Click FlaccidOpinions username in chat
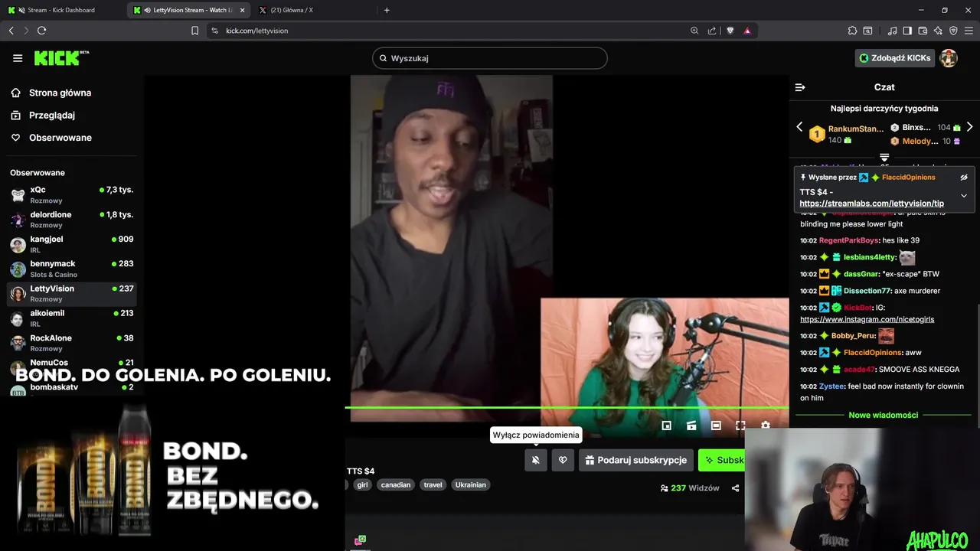980x551 pixels. (x=872, y=353)
